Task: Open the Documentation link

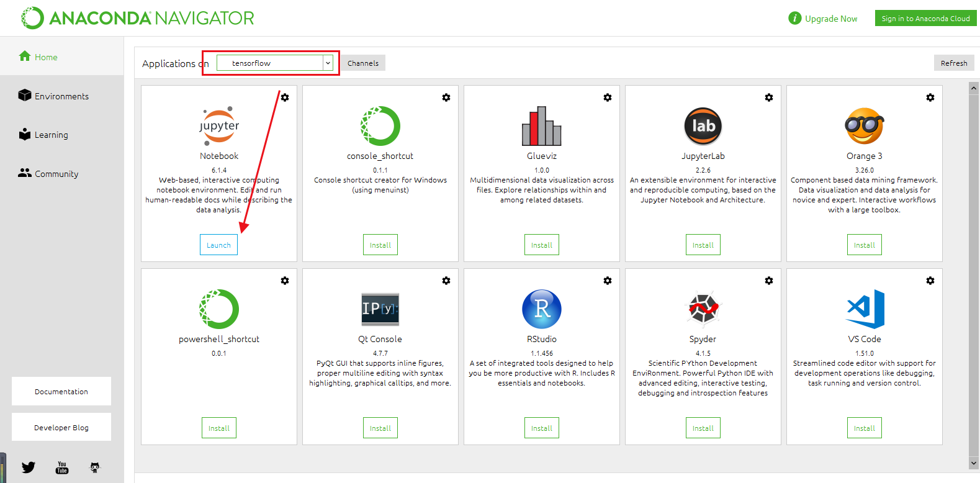Action: [x=61, y=391]
